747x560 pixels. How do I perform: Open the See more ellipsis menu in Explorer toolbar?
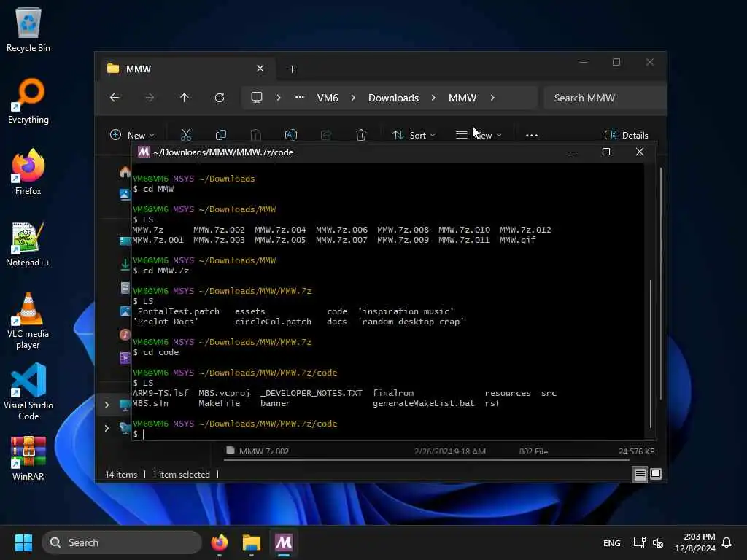(532, 135)
